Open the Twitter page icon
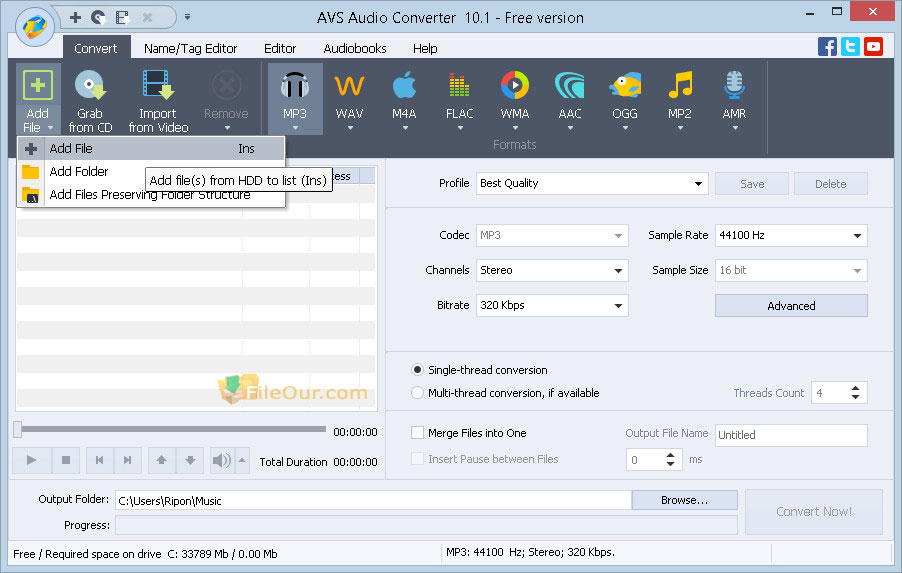This screenshot has width=902, height=573. (850, 47)
